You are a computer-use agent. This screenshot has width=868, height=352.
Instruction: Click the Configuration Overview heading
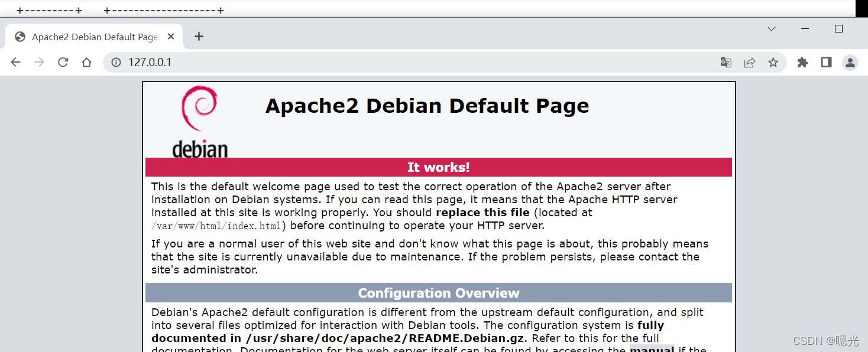(439, 293)
